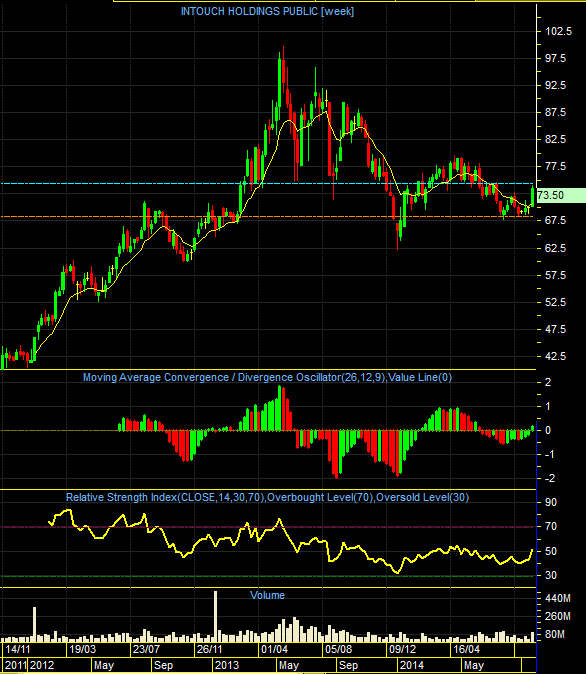Select the 09/12 date marker on timeline
Screen dimensions: 586x674
click(402, 649)
